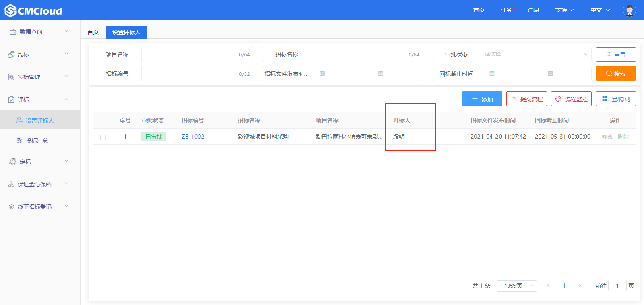Open start date calendar for 回标截止时间
This screenshot has width=644, height=305.
(492, 74)
